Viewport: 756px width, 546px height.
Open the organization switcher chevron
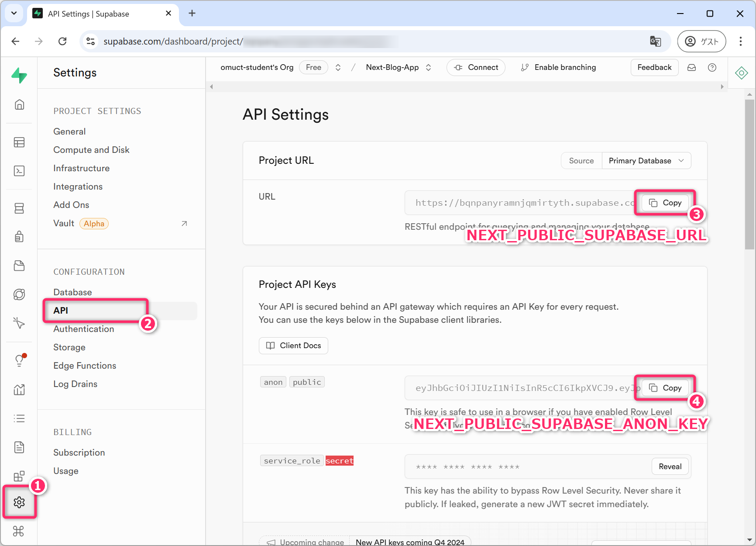(338, 67)
